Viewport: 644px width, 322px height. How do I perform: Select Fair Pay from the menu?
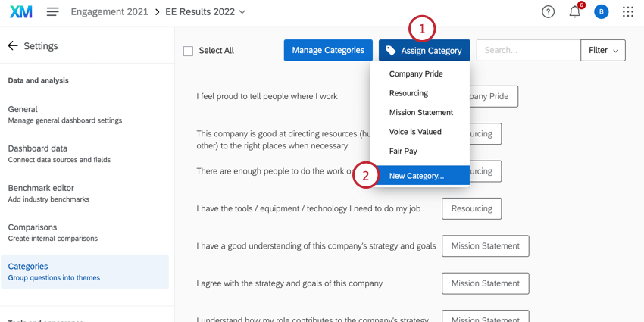click(403, 151)
